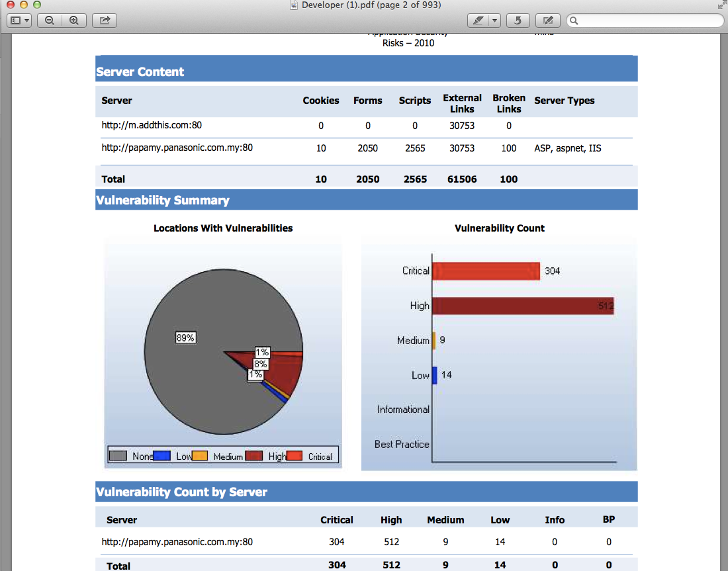
Task: Click the Critical bar showing 304
Action: point(486,271)
